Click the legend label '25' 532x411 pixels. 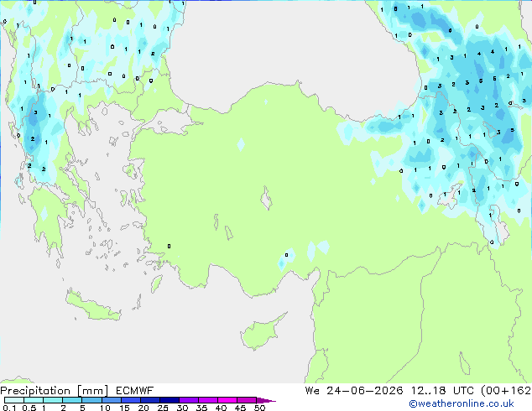pyautogui.click(x=163, y=408)
